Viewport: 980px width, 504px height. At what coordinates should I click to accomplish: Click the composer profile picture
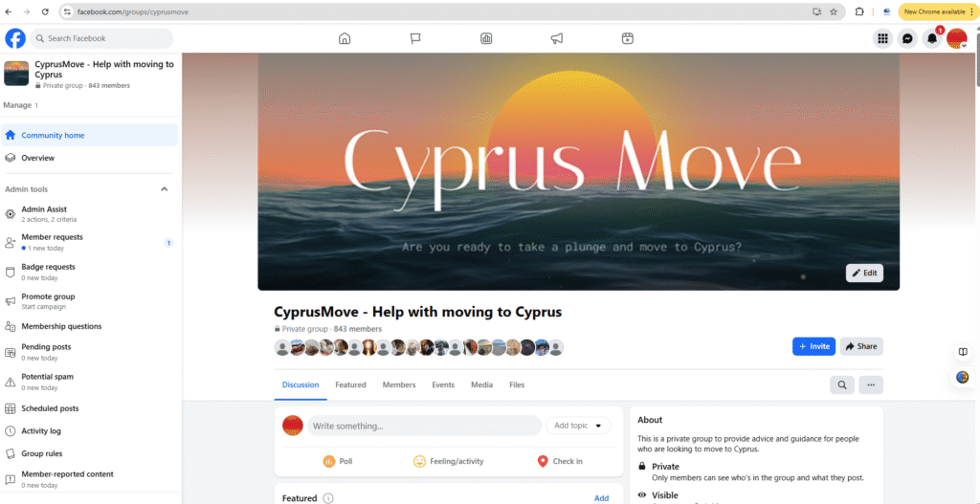293,426
